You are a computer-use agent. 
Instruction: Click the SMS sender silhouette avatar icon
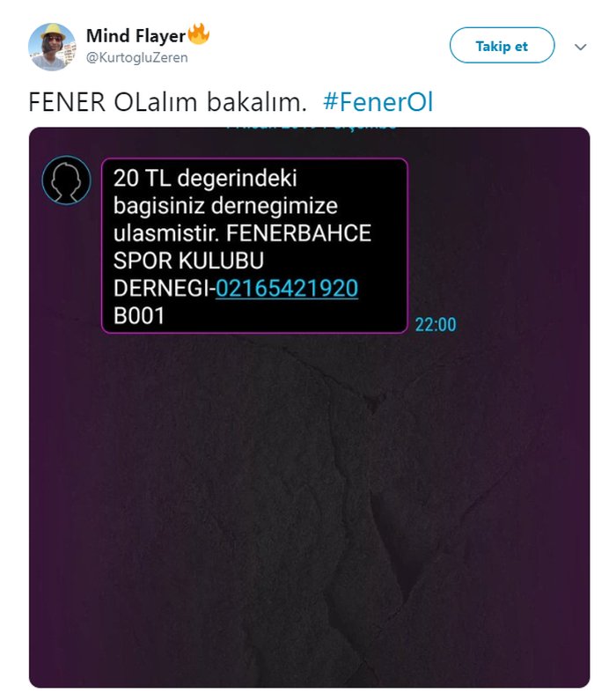67,180
